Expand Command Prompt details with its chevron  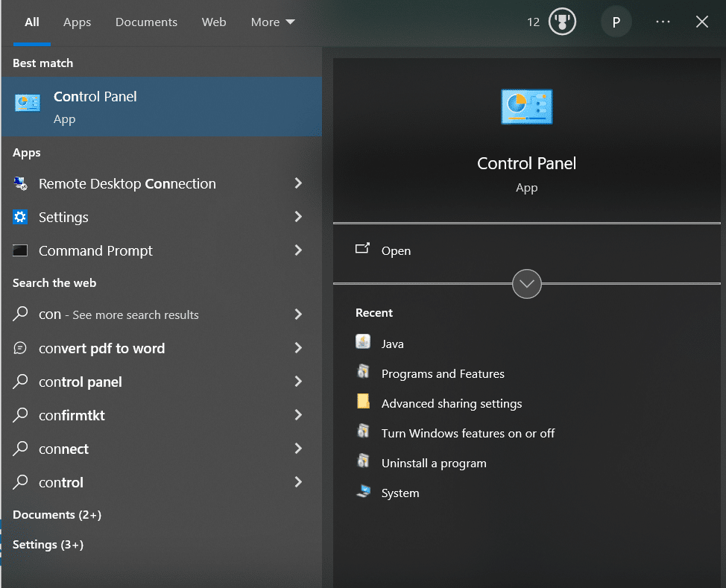click(x=298, y=250)
